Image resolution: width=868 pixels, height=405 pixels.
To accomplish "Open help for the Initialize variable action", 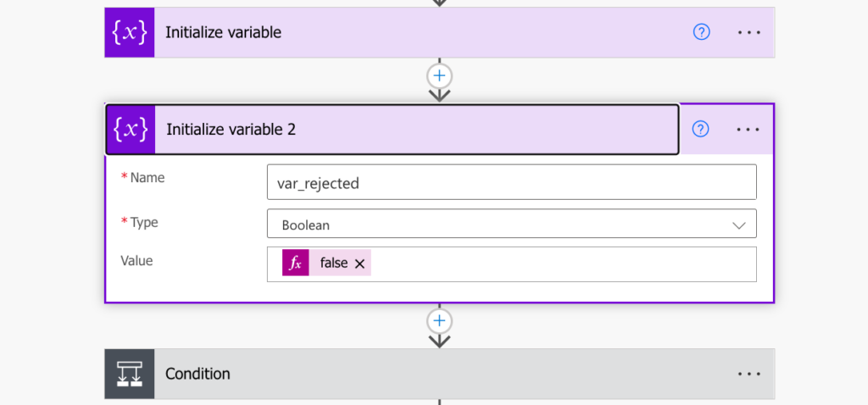I will click(x=701, y=33).
